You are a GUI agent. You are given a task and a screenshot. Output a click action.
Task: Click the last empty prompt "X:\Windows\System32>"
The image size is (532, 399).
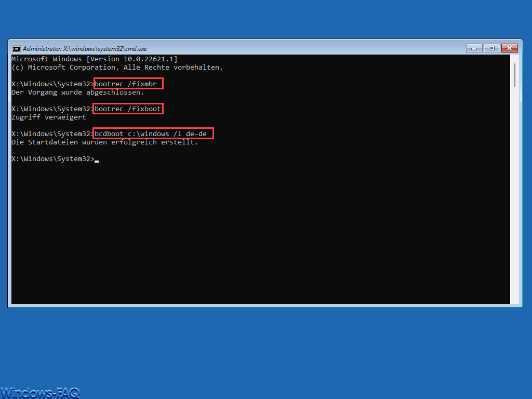pos(53,159)
